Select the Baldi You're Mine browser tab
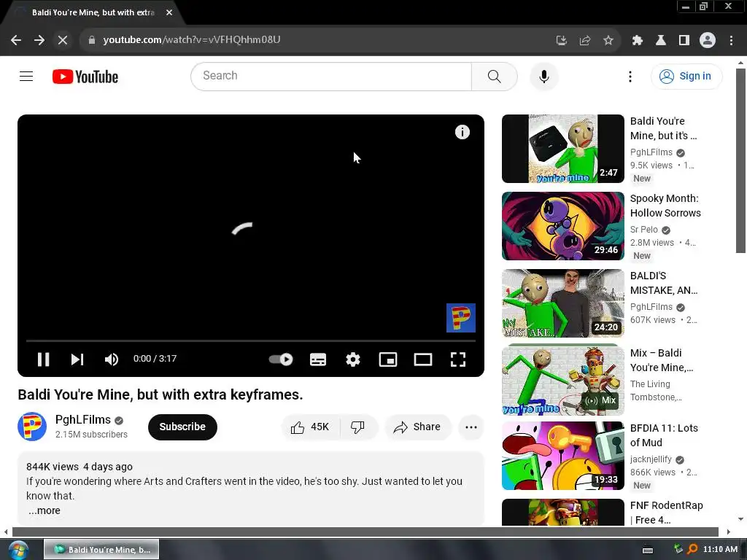This screenshot has width=747, height=560. 93,12
